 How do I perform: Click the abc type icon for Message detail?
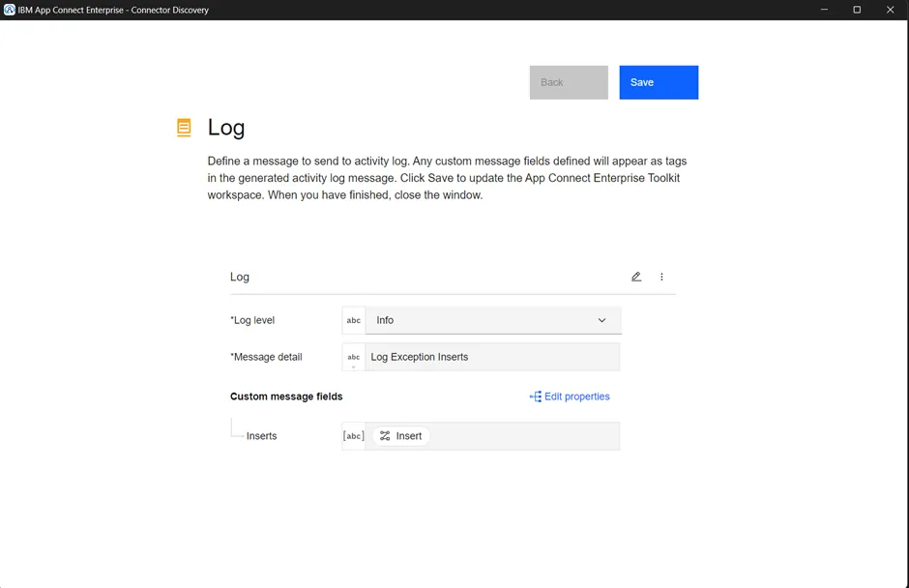[354, 357]
